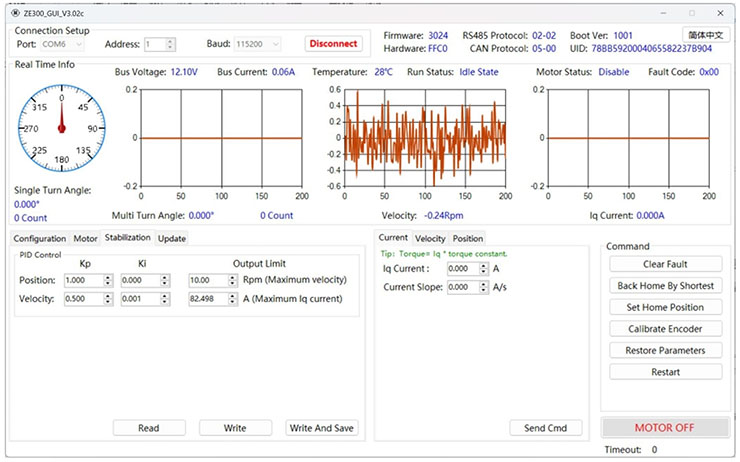
Task: Click the Hardware FFC0 value
Action: pyautogui.click(x=437, y=49)
